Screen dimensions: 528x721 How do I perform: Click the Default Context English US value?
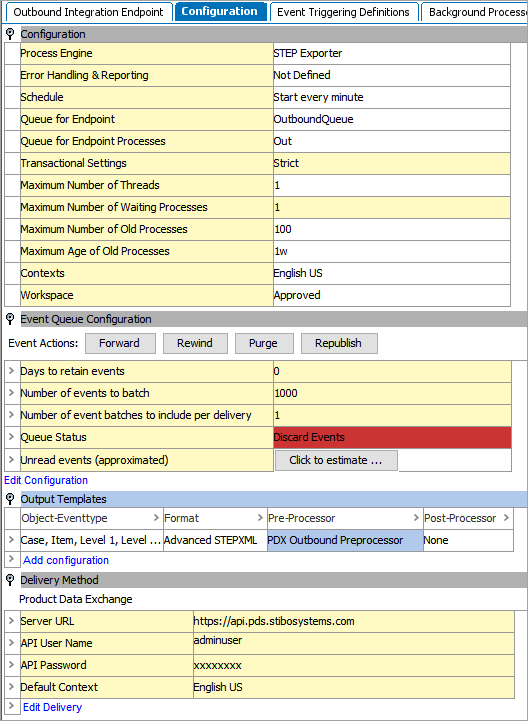tap(353, 687)
